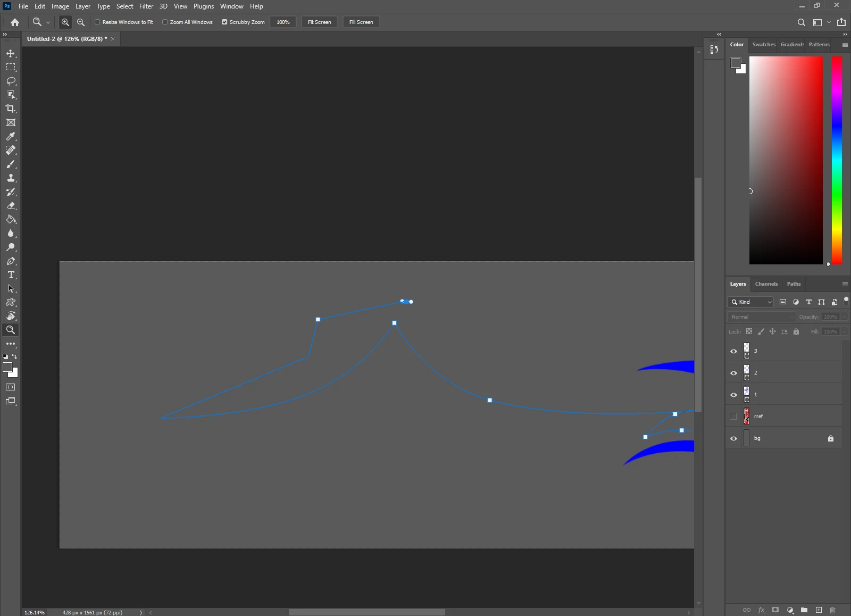
Task: Switch to the Paths tab
Action: (794, 284)
